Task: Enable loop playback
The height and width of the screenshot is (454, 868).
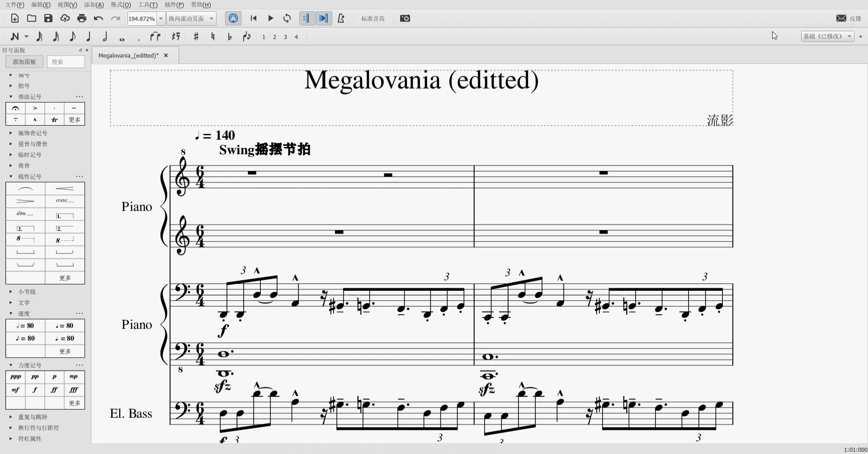Action: [x=287, y=19]
